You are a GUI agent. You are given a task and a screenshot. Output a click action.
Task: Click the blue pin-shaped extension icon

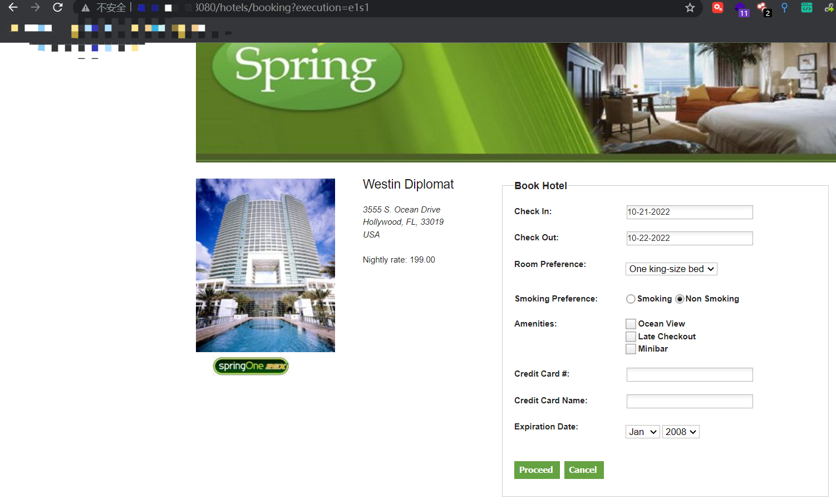784,7
